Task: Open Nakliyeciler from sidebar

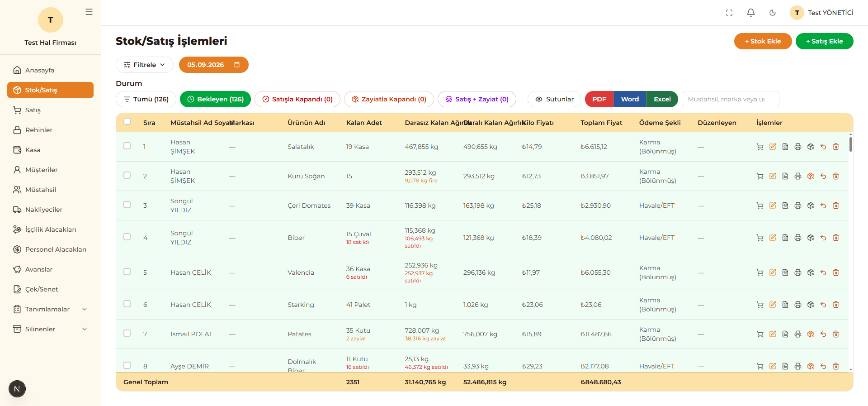Action: (50, 210)
